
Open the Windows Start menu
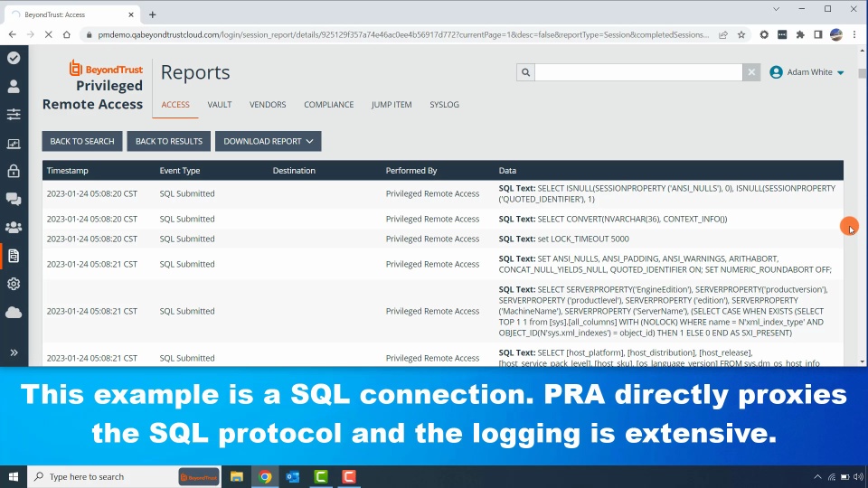tap(14, 476)
